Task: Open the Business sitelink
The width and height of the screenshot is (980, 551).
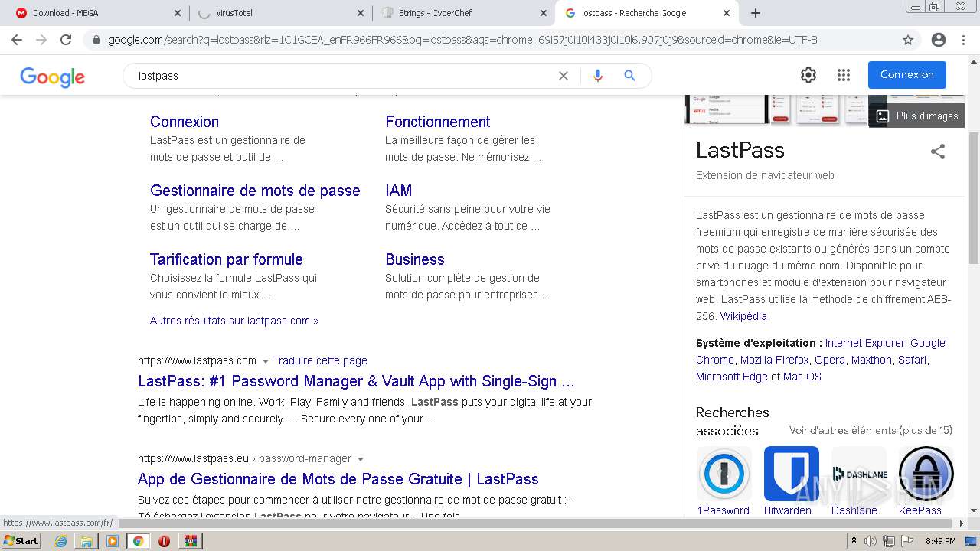Action: click(415, 259)
